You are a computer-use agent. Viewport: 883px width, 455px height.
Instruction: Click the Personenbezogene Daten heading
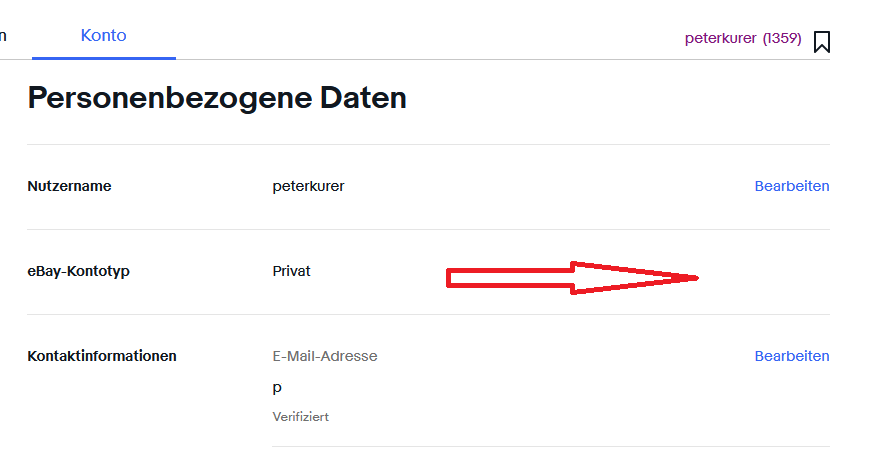pyautogui.click(x=217, y=98)
